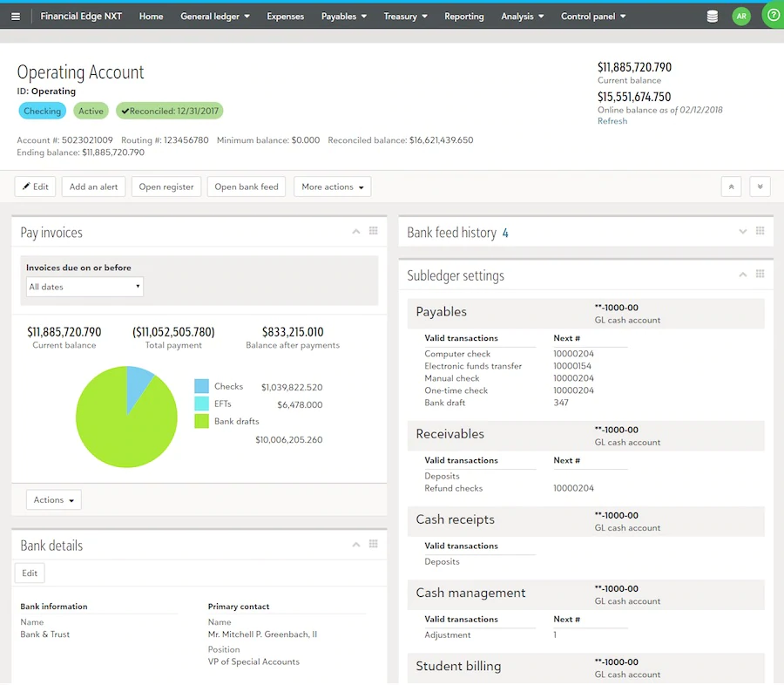Click the Refresh online balance link
This screenshot has height=685, width=784.
(612, 121)
